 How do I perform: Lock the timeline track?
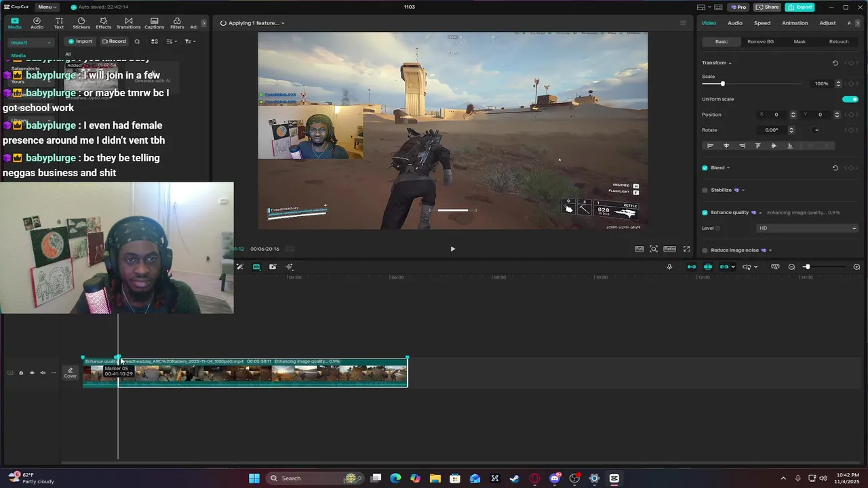coord(21,373)
